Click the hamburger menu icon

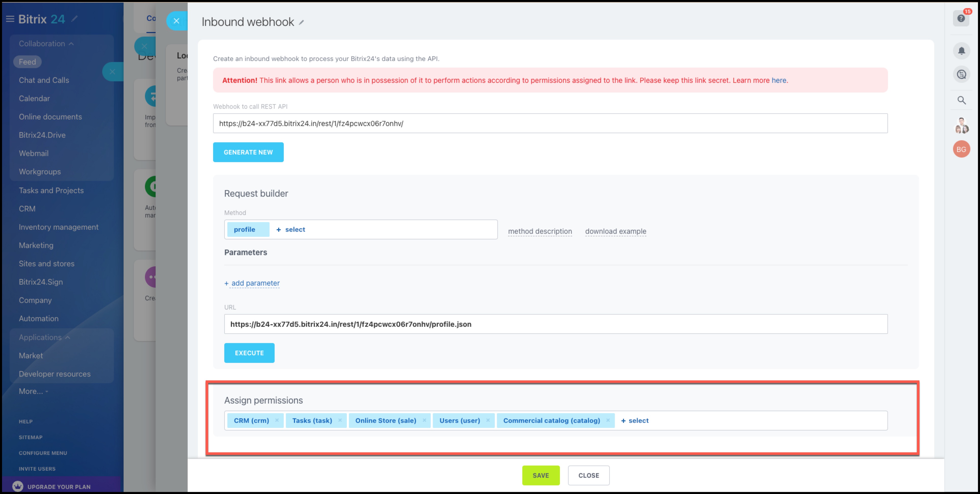pos(10,19)
